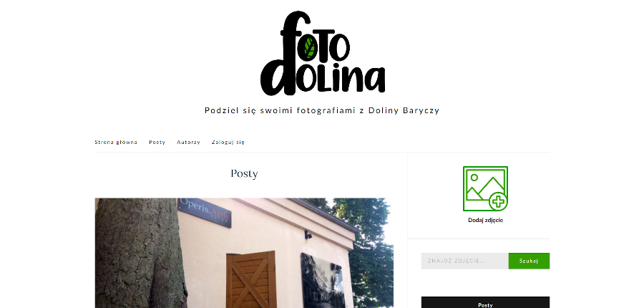The height and width of the screenshot is (308, 644).
Task: Click the tagline about Doliny Baryczy photos
Action: coord(322,110)
